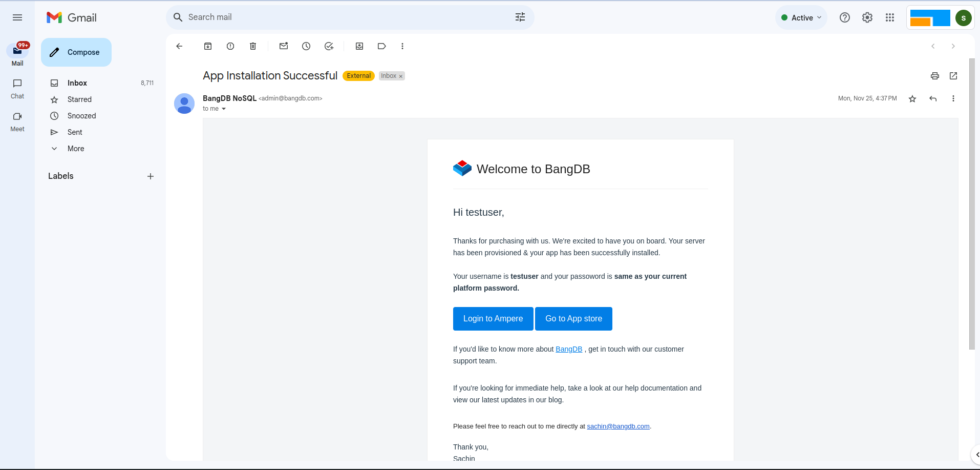The image size is (980, 470).
Task: Show side panel arrow at bottom right
Action: coord(977,455)
